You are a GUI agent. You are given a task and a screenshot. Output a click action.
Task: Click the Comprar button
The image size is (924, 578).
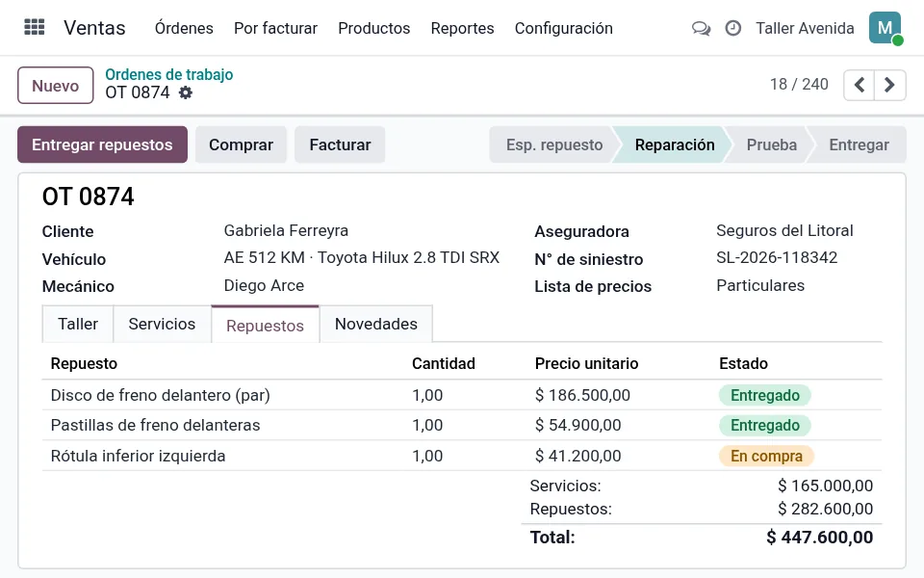coord(241,144)
